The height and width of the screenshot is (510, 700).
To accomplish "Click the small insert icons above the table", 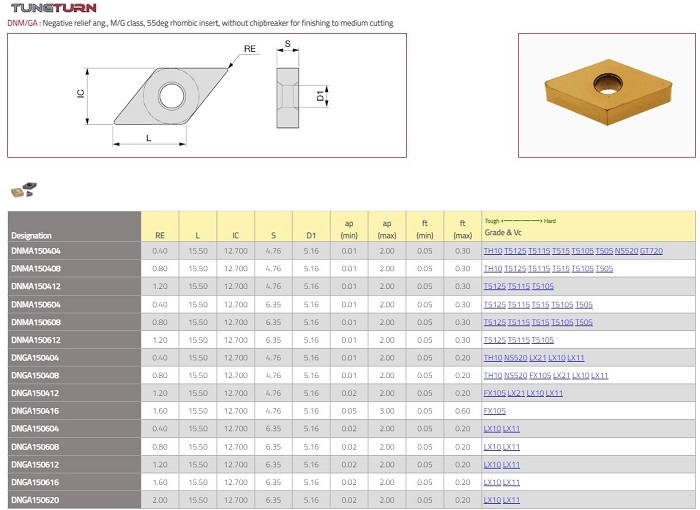I will [x=24, y=189].
